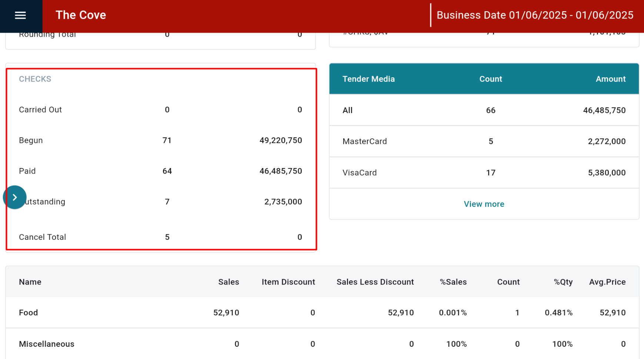644x359 pixels.
Task: Select the MasterCard tender row
Action: click(484, 141)
